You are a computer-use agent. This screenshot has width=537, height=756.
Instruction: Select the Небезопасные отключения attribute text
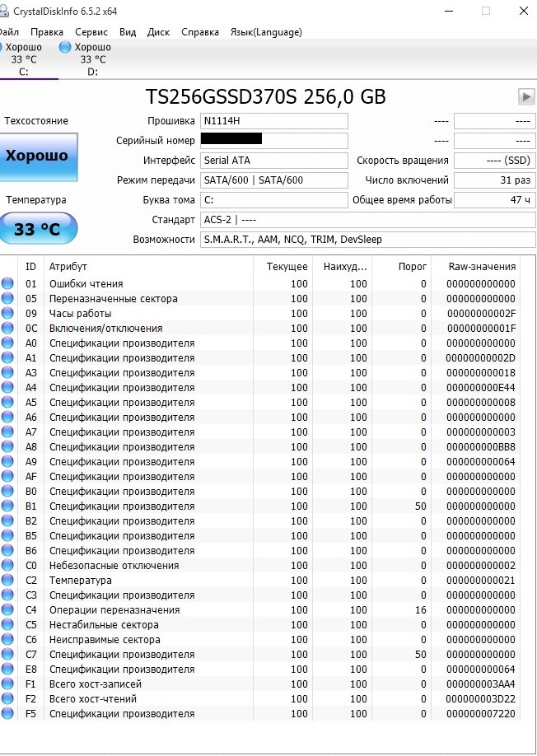pyautogui.click(x=114, y=566)
